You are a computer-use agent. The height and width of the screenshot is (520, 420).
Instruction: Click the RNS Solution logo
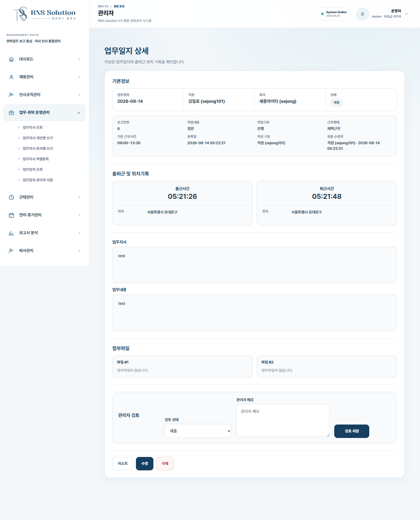click(45, 14)
